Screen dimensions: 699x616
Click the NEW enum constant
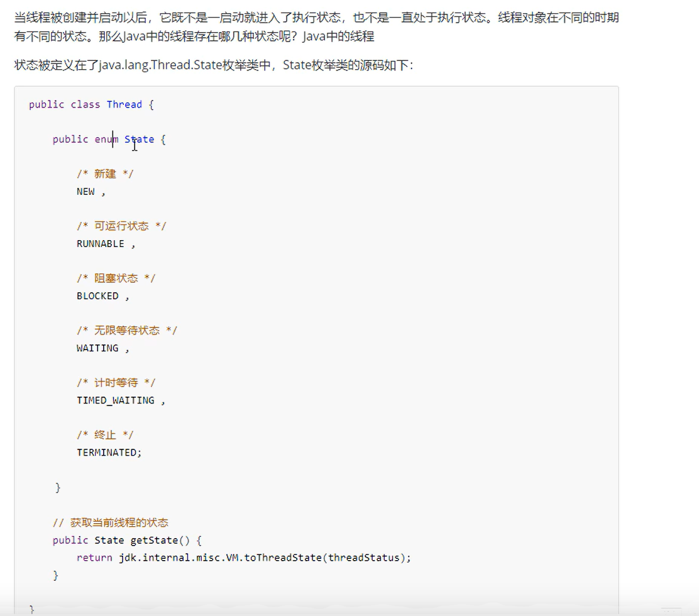84,191
